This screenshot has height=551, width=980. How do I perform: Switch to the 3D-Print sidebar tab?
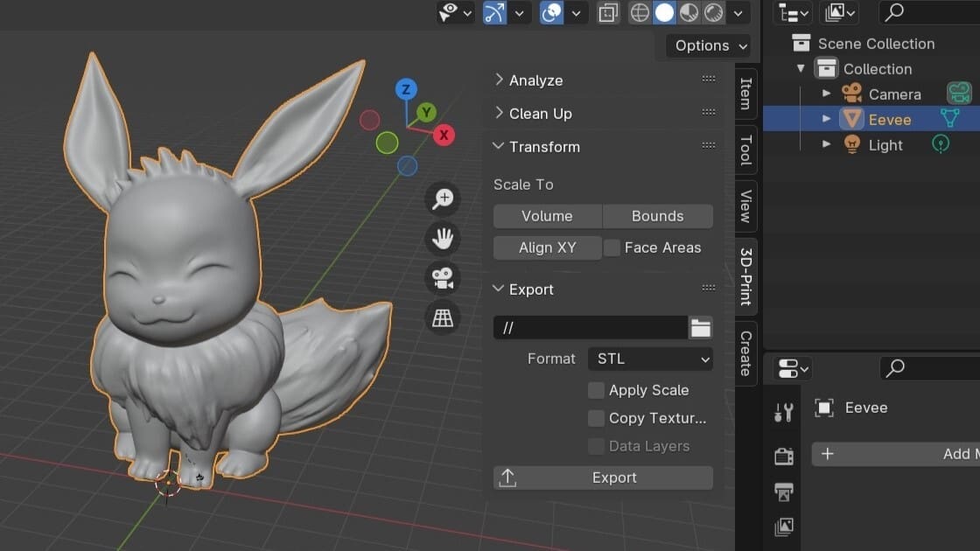point(745,276)
